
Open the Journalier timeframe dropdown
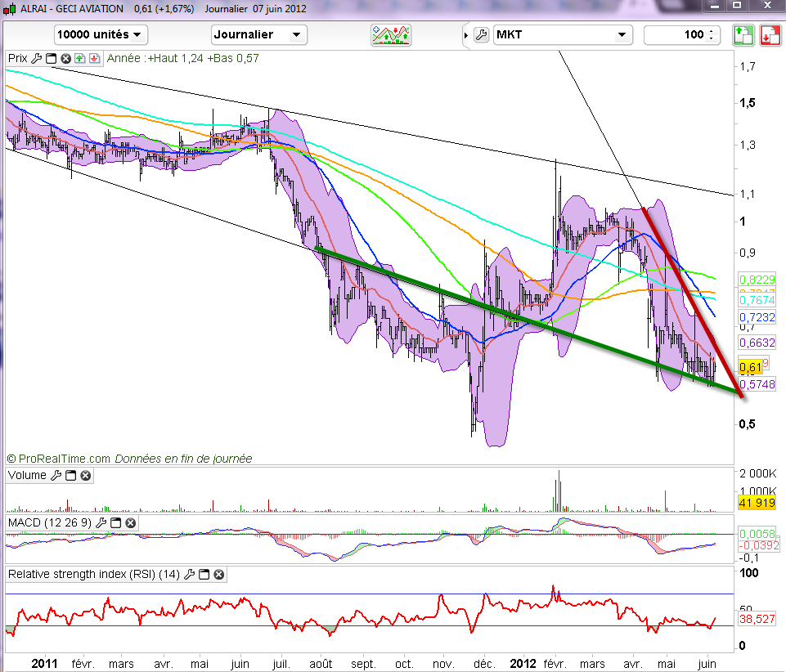[x=258, y=35]
